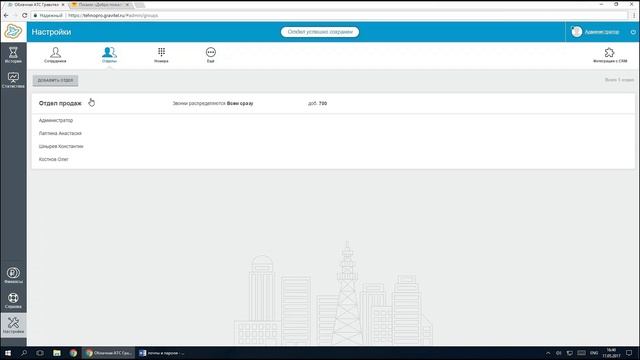This screenshot has height=360, width=640.
Task: Click the 'Звонки распределяются Всем сразу' text
Action: 213,104
